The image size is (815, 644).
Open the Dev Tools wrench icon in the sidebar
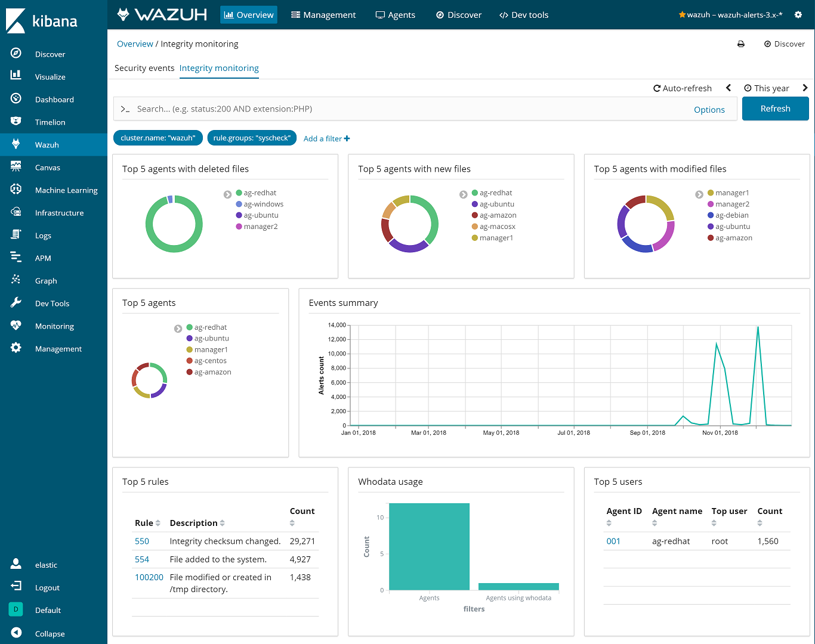coord(16,303)
